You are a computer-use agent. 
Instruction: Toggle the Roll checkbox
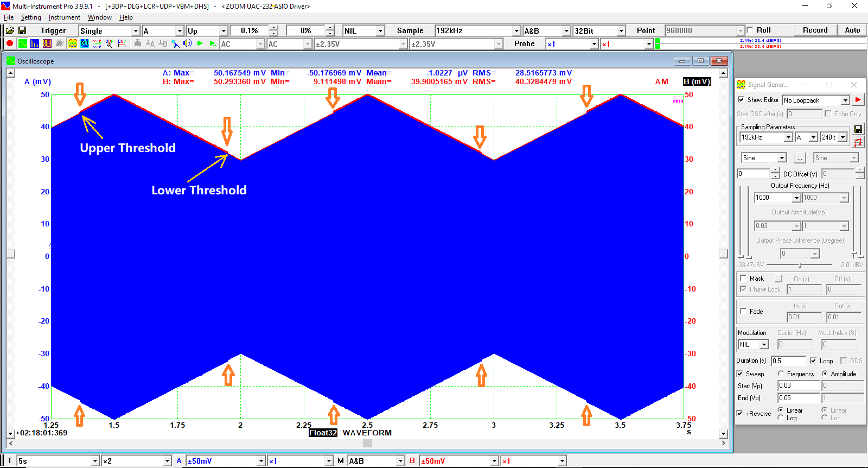click(x=750, y=30)
